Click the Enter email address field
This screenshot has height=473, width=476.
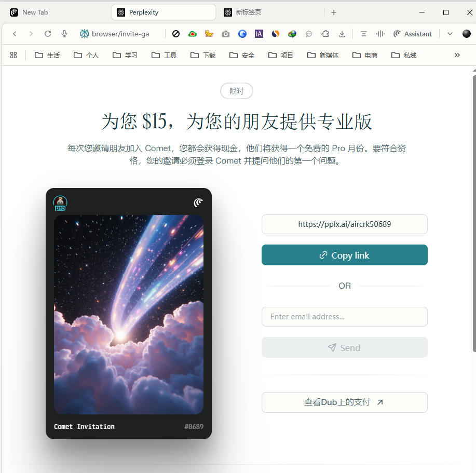[x=344, y=317]
